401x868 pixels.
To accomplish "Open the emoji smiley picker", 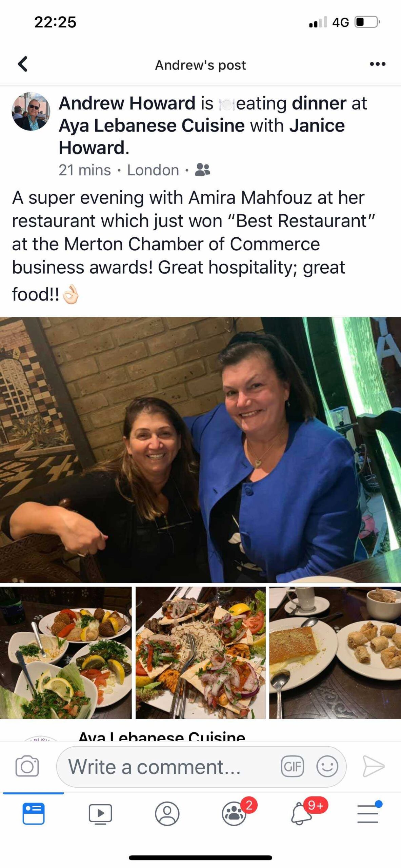I will tap(327, 766).
